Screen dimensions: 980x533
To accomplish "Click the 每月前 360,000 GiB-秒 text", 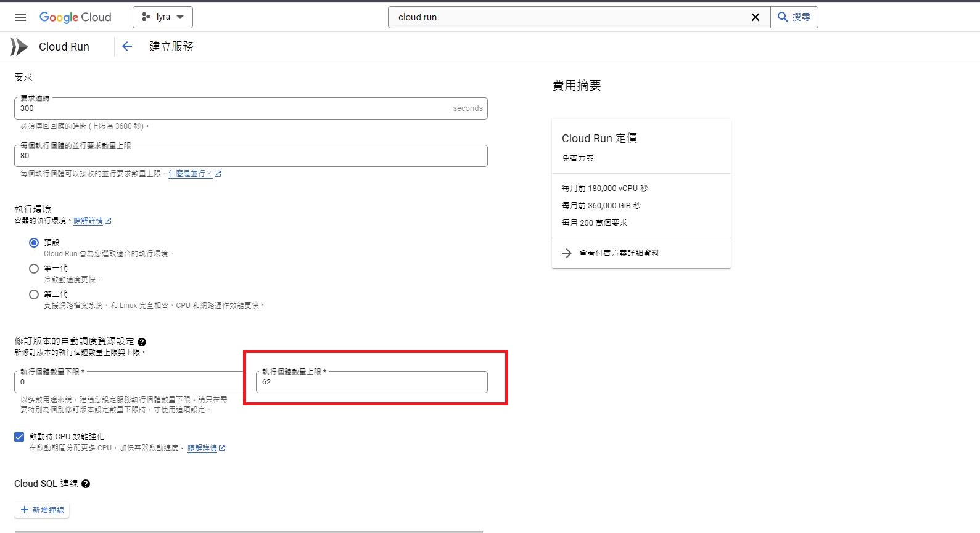I will click(601, 206).
